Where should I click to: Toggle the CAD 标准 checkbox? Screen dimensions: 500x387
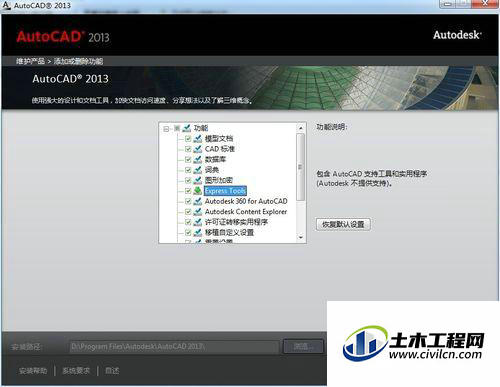(x=188, y=149)
